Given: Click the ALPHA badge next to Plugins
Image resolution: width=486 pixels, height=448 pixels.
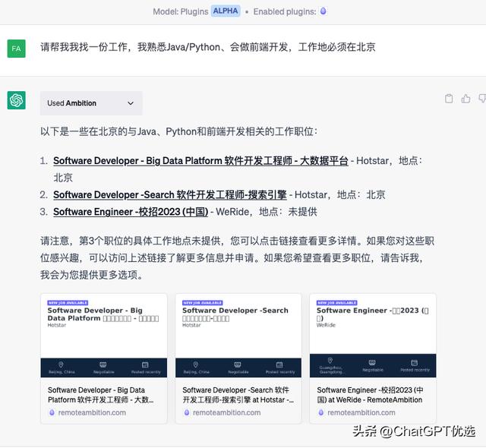Looking at the screenshot, I should [x=226, y=11].
